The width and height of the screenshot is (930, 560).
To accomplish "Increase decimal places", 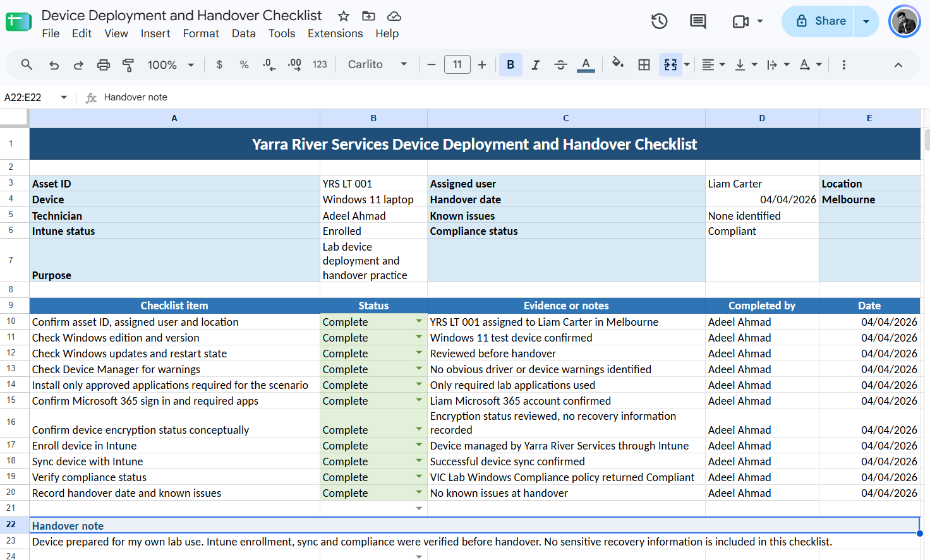I will click(294, 64).
